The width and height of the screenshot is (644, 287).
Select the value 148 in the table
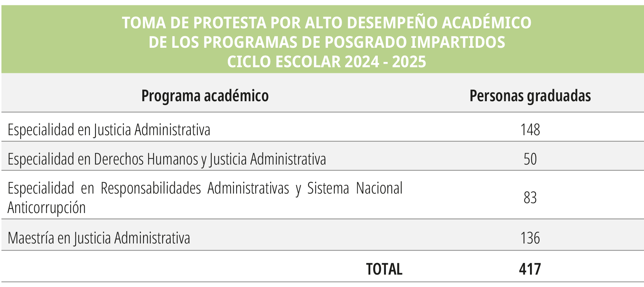point(530,130)
